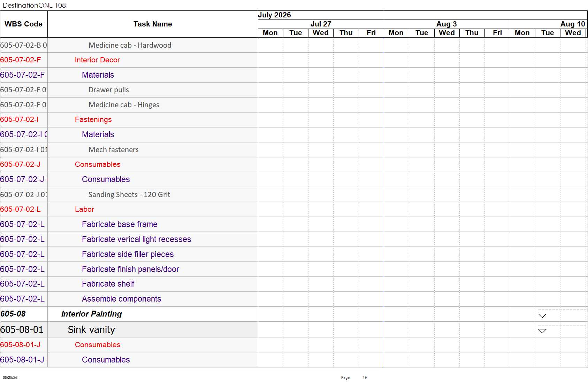
Task: Click the Aug 3 week header
Action: pos(447,24)
